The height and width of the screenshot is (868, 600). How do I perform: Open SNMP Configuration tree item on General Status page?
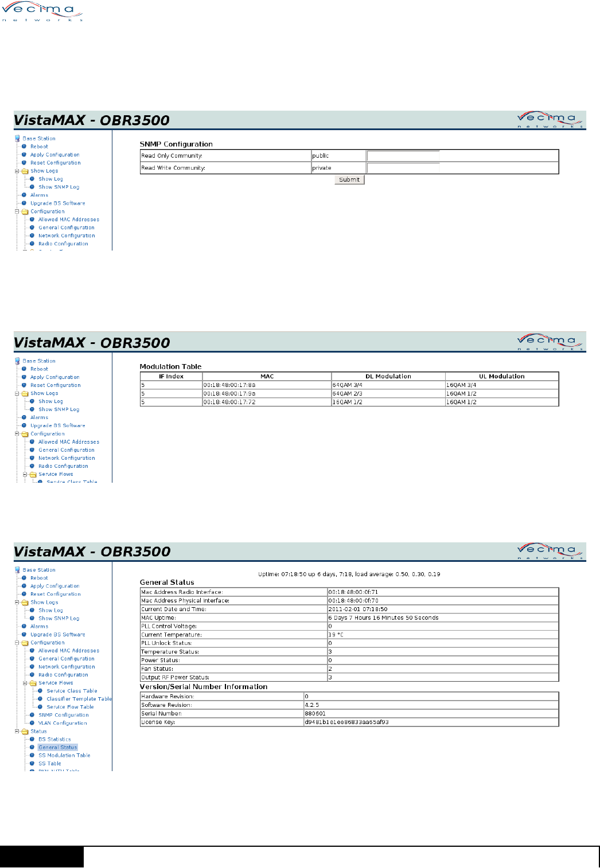(x=64, y=715)
